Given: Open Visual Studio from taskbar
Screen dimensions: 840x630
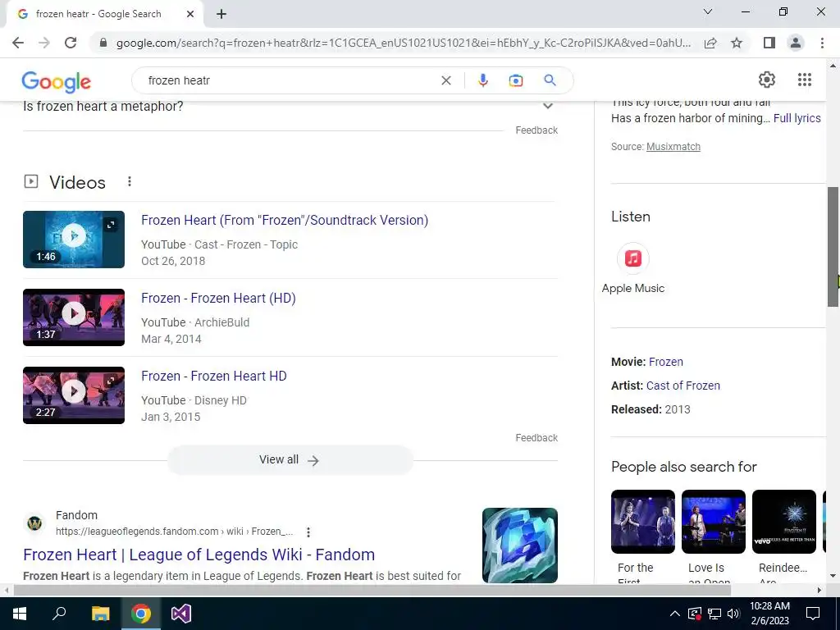Looking at the screenshot, I should (x=181, y=614).
